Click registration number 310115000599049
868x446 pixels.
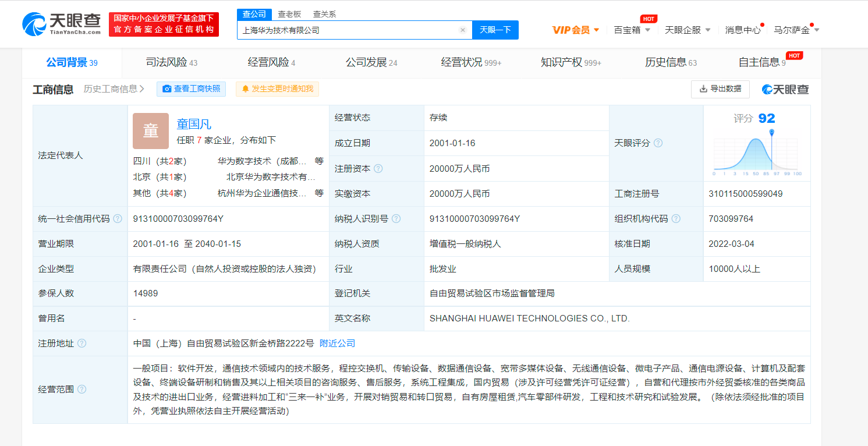pos(745,193)
